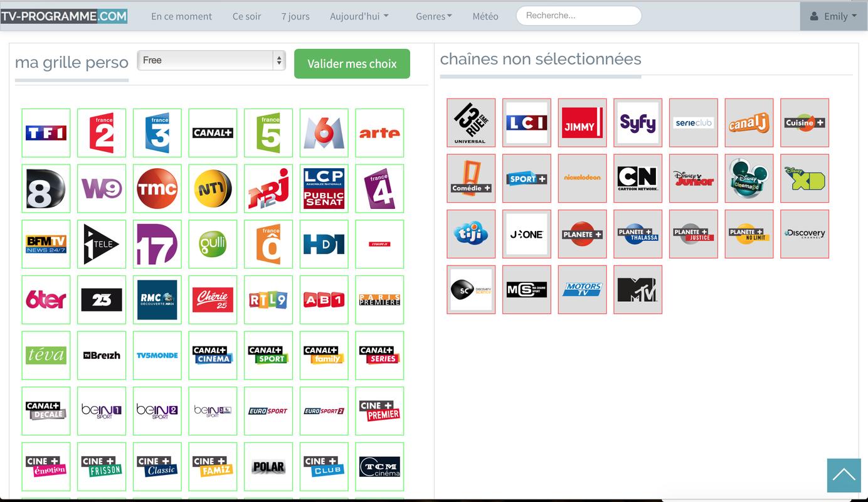
Task: Click the Valider mes choix button
Action: tap(352, 64)
